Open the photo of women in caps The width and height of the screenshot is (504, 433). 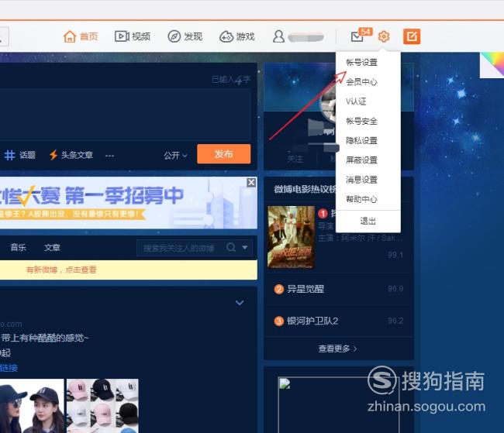tap(32, 406)
